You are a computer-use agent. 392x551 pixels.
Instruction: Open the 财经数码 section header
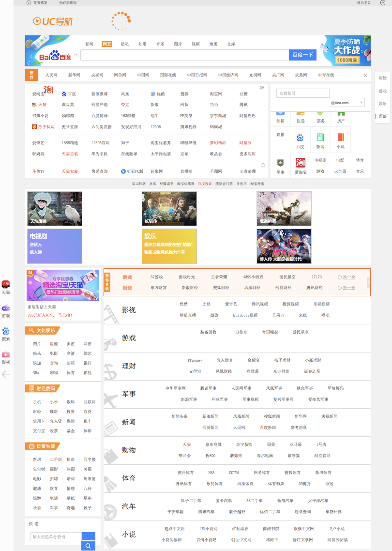click(x=43, y=389)
